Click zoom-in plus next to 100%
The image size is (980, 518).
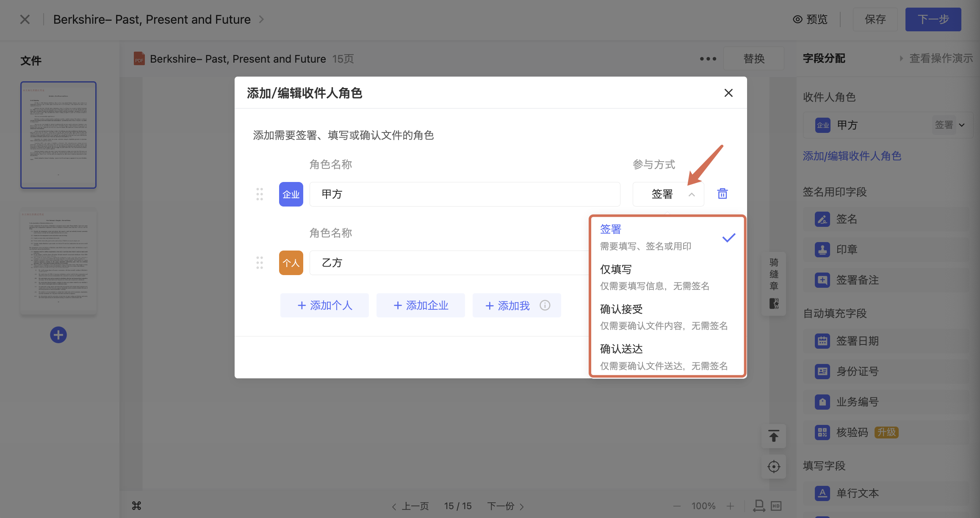pyautogui.click(x=731, y=506)
